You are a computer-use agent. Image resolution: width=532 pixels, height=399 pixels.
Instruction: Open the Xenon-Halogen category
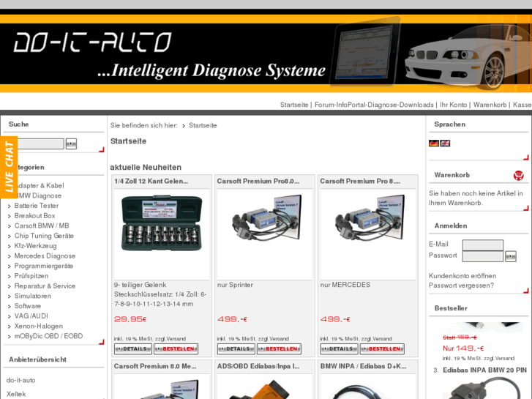[38, 327]
